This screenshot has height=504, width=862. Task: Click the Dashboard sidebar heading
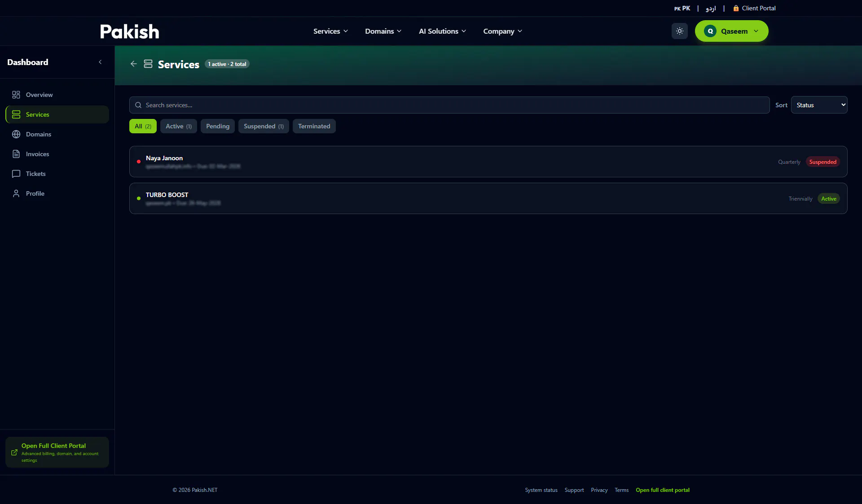click(28, 62)
